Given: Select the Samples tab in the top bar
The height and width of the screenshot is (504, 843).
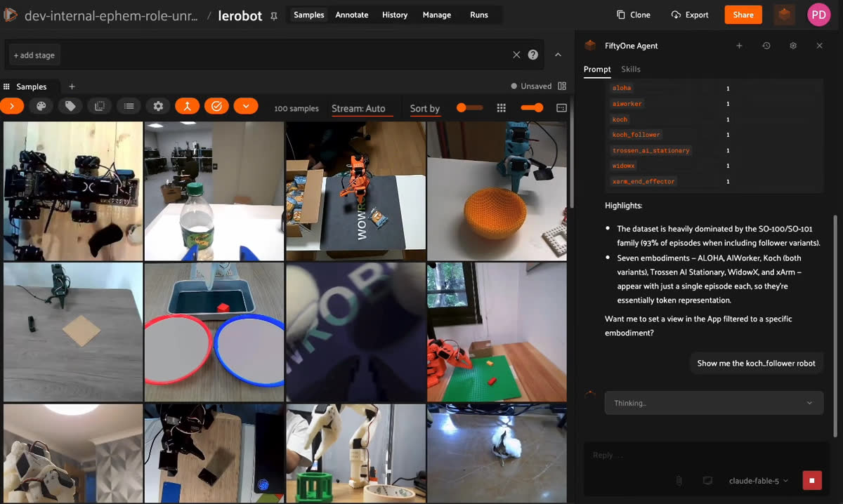Looking at the screenshot, I should 309,15.
